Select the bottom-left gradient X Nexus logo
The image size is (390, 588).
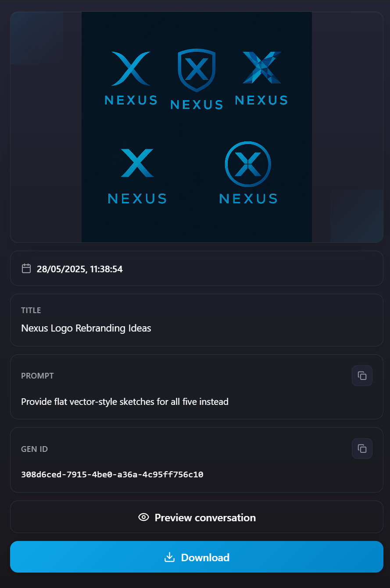pyautogui.click(x=137, y=162)
